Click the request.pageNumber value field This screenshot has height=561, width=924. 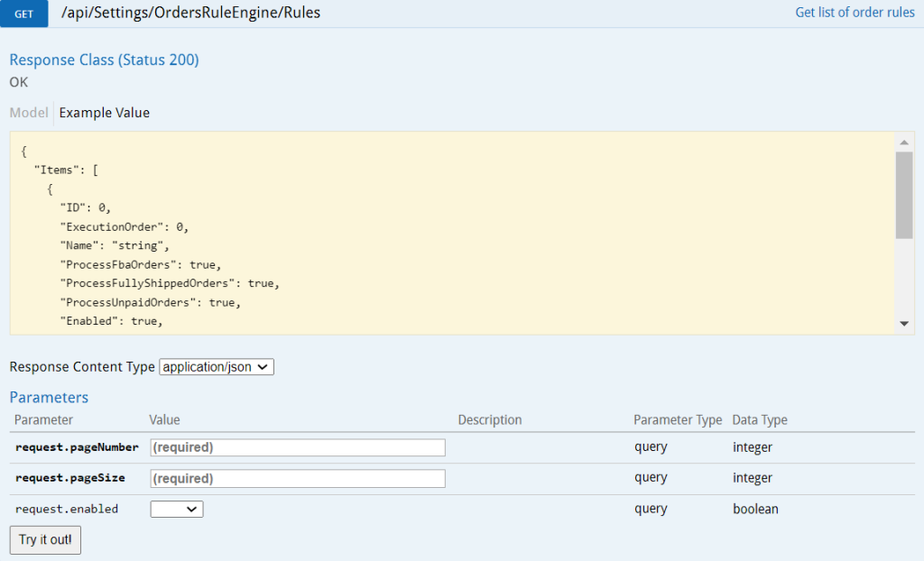298,447
